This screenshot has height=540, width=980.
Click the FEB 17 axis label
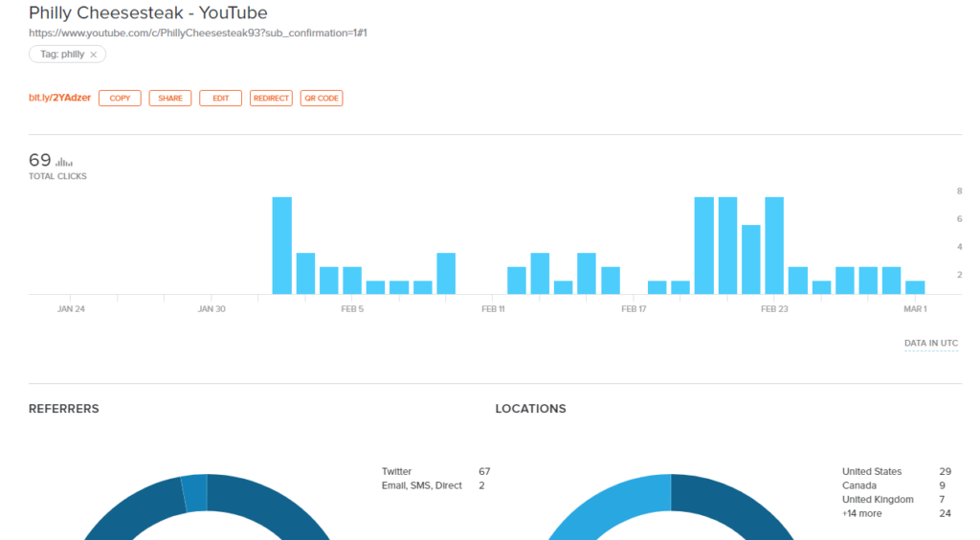634,308
